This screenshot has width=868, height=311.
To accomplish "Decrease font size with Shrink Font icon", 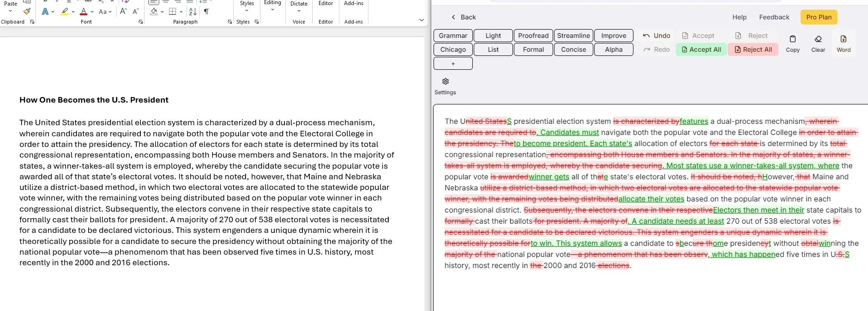I will point(136,11).
